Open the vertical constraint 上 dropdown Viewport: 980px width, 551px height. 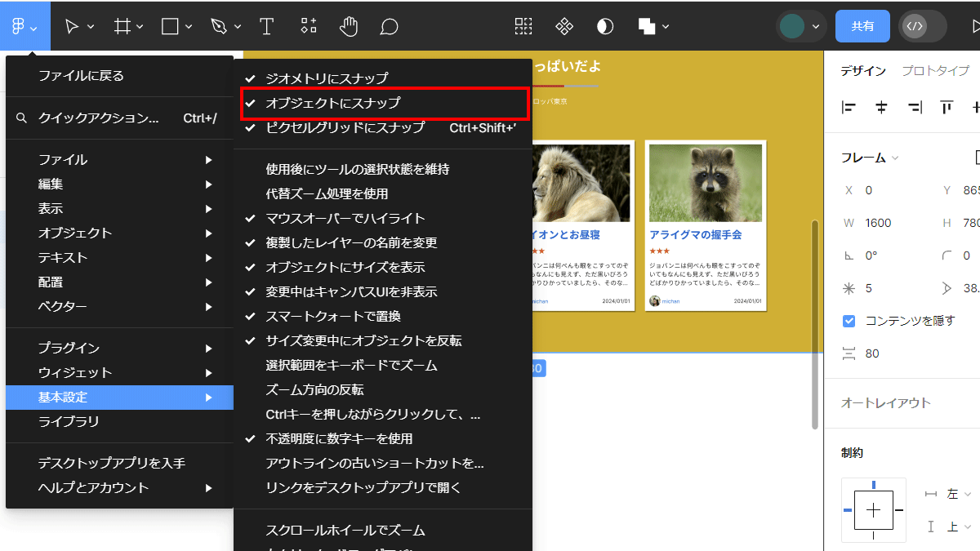[x=959, y=527]
